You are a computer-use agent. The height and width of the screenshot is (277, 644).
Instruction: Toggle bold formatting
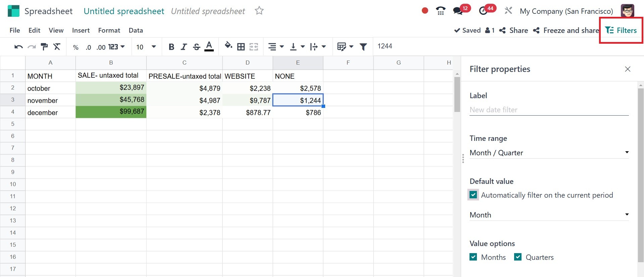[171, 47]
